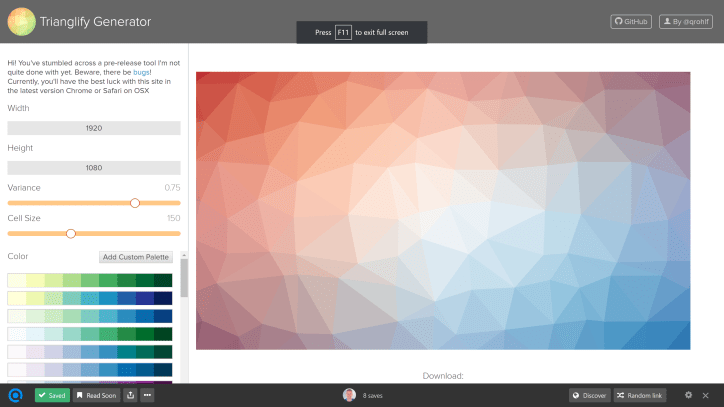Open the GitHub repository link
Screen dimensions: 724x407
[x=632, y=21]
